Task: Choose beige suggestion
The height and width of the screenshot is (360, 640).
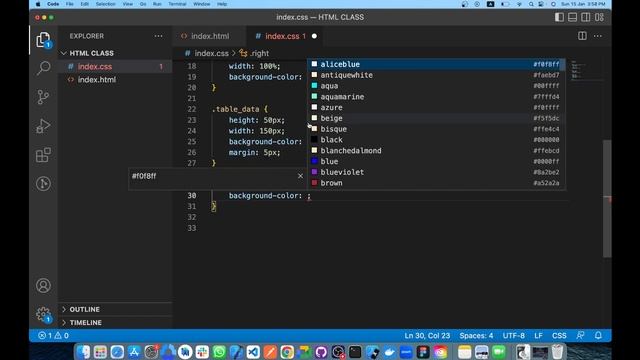Action: click(x=436, y=118)
